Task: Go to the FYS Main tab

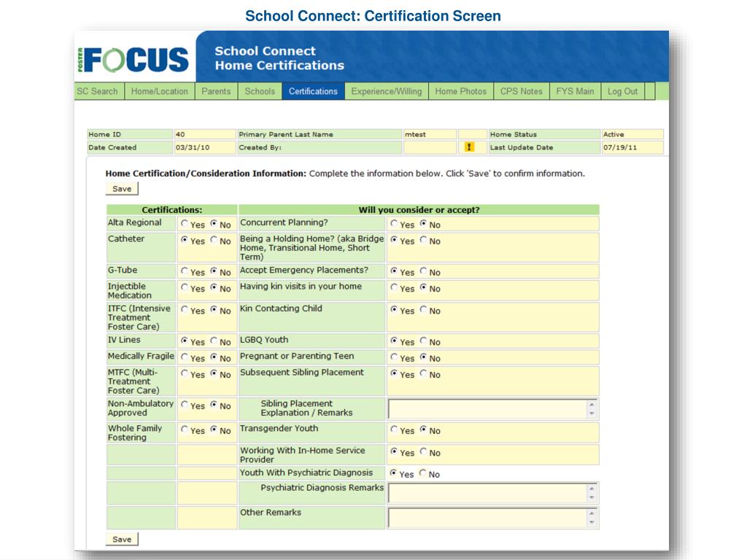Action: tap(575, 91)
